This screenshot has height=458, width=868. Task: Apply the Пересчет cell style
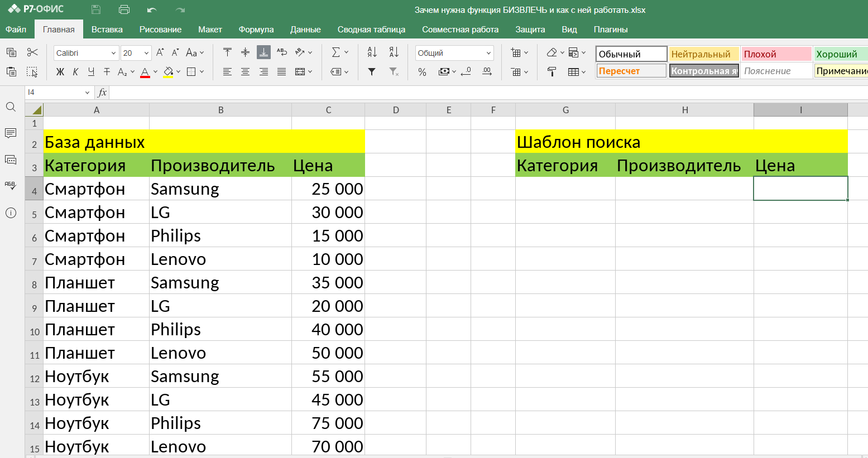631,71
